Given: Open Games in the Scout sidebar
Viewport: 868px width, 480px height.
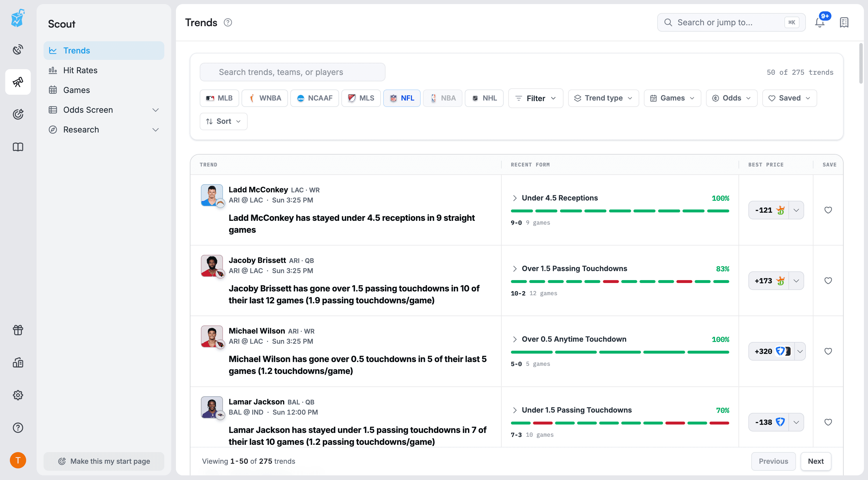Looking at the screenshot, I should (104, 90).
